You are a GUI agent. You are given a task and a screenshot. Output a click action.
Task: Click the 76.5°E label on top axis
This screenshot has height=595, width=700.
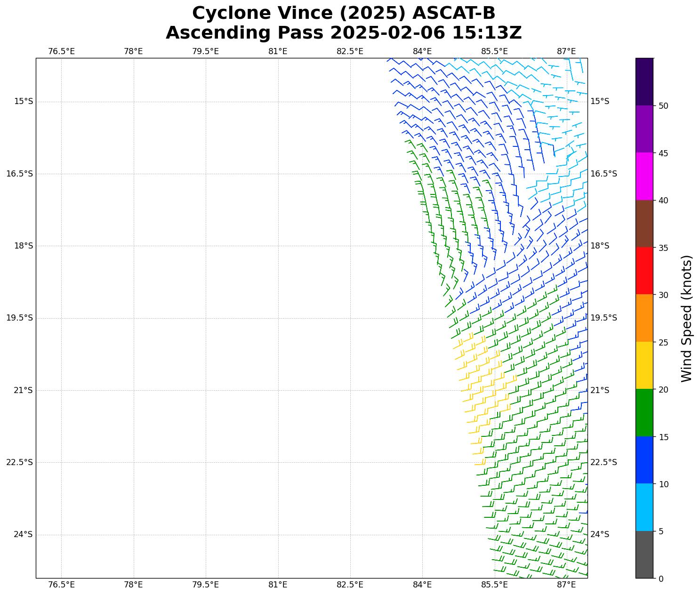[61, 51]
